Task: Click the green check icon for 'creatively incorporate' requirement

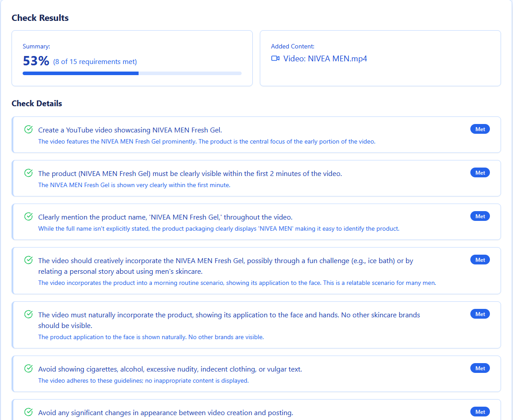Action: coord(28,260)
